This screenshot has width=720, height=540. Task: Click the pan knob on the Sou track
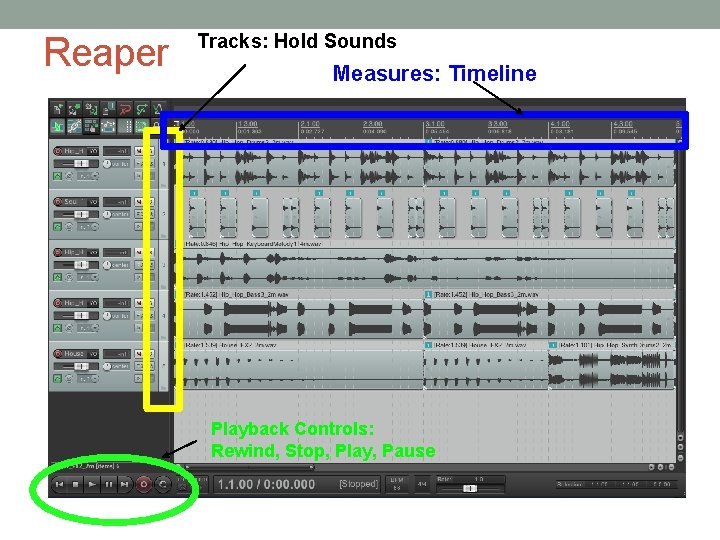(x=107, y=214)
